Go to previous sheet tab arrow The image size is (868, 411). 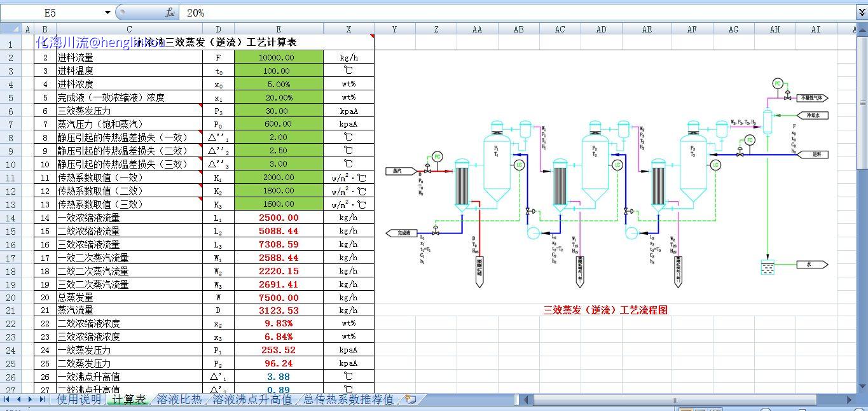(19, 400)
